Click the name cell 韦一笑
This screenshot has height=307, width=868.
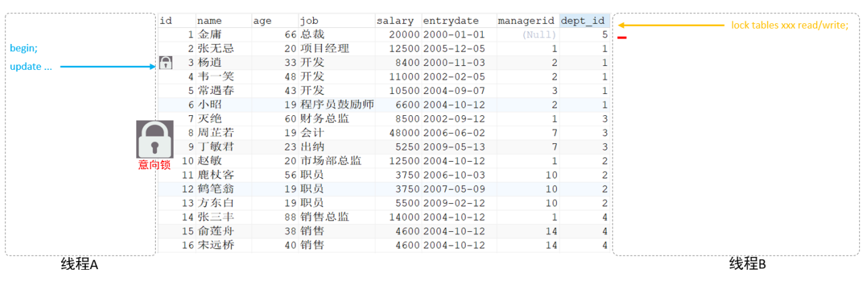(x=215, y=77)
